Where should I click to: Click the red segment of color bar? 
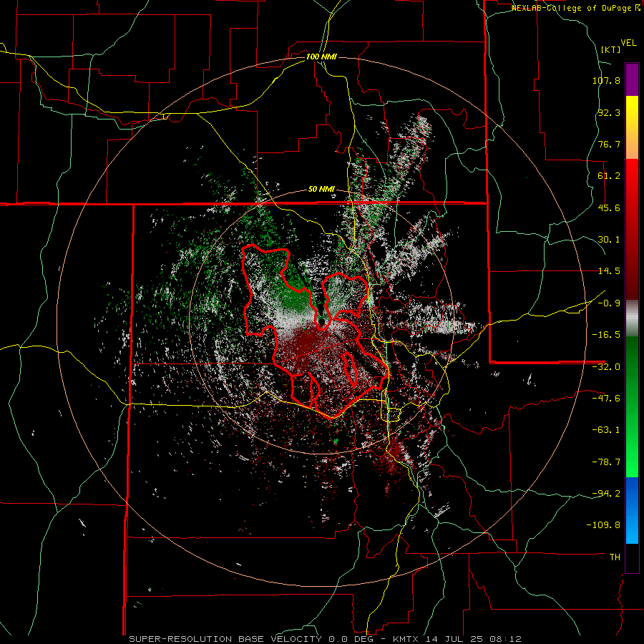pos(632,229)
